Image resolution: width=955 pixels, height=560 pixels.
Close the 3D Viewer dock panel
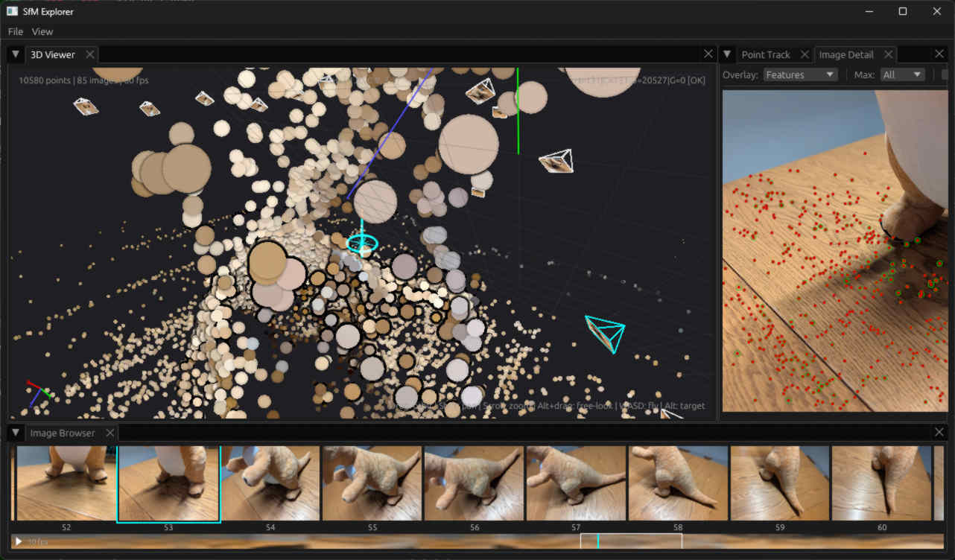[x=709, y=54]
